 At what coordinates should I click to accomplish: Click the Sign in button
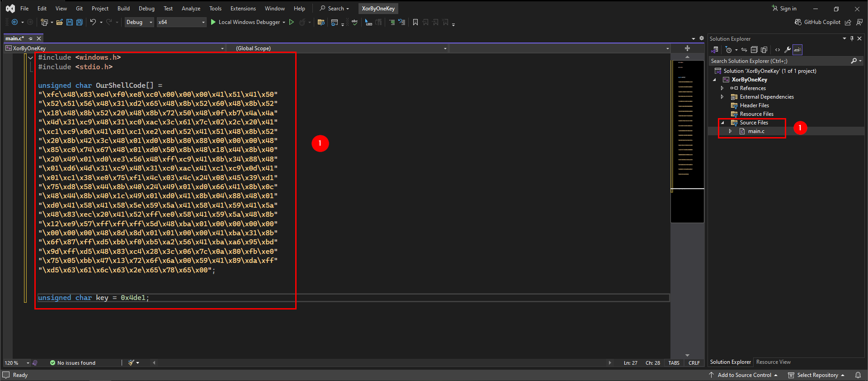(x=784, y=9)
